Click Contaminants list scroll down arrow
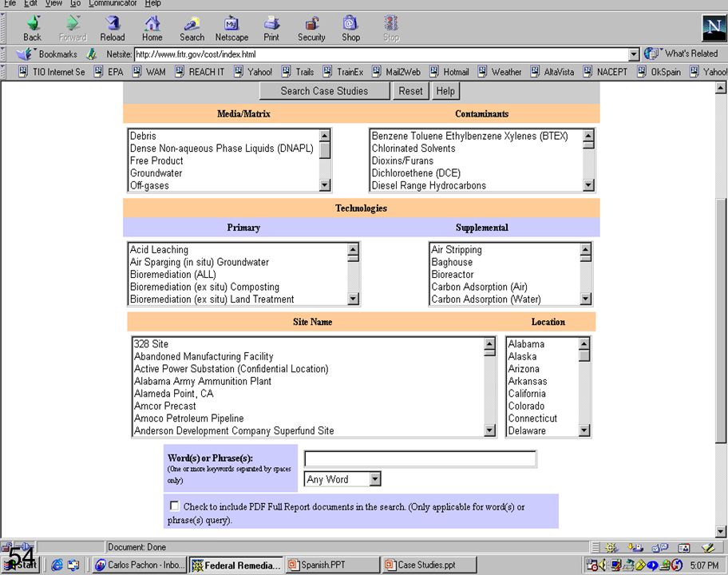 point(588,184)
